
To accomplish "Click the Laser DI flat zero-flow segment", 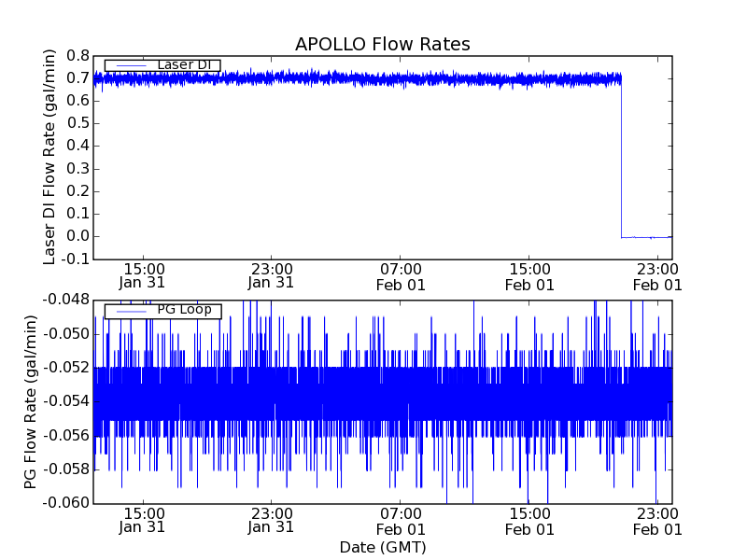I will click(x=647, y=237).
